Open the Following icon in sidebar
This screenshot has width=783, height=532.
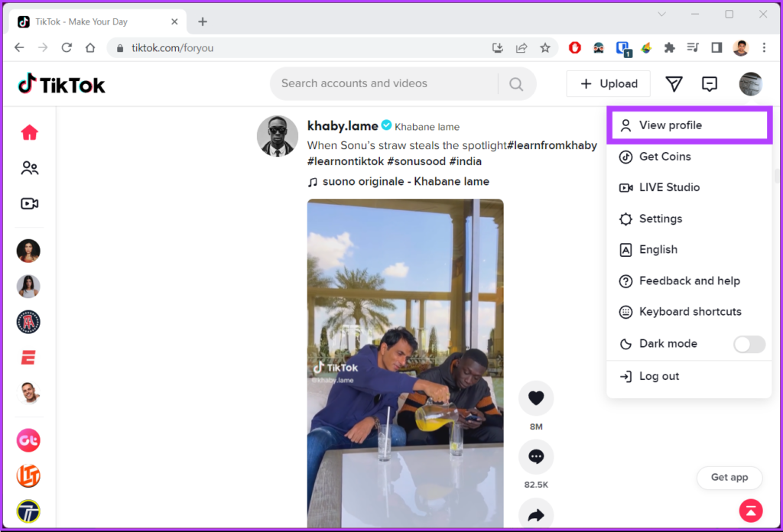(29, 168)
